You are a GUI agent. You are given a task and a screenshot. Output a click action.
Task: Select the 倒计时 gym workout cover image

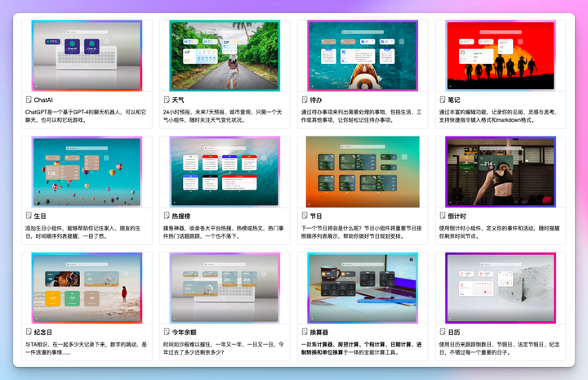coord(500,171)
